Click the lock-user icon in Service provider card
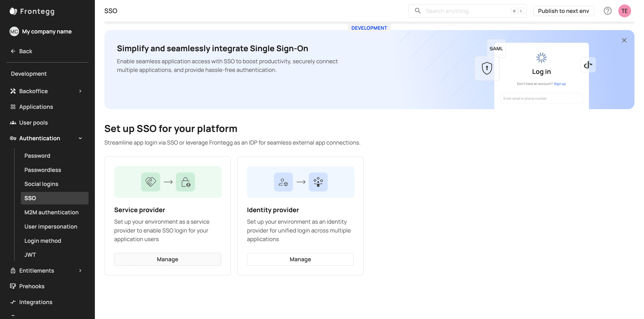644x319 pixels. click(185, 182)
